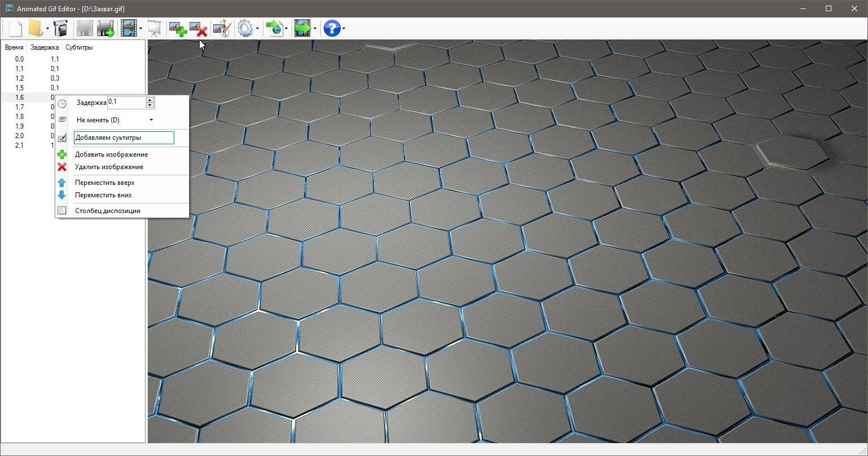Image resolution: width=868 pixels, height=456 pixels.
Task: Choose 'Добавить изображение' menu entry
Action: [x=111, y=154]
